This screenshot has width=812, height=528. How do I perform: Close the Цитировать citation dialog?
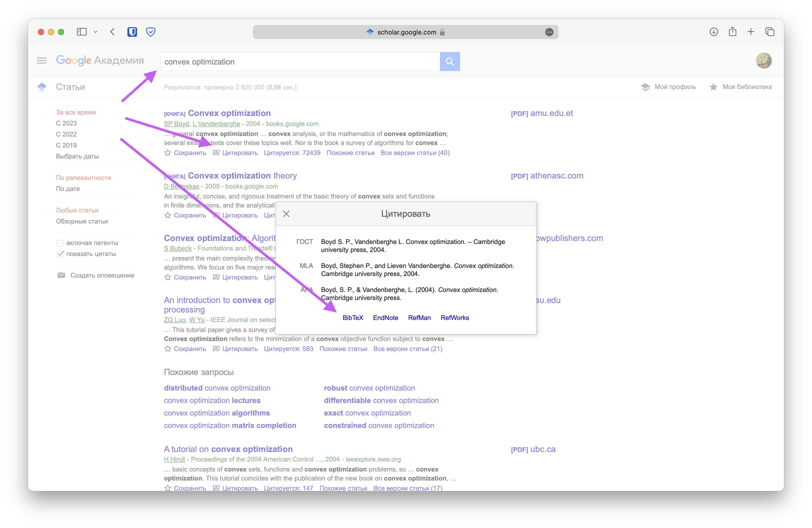286,214
